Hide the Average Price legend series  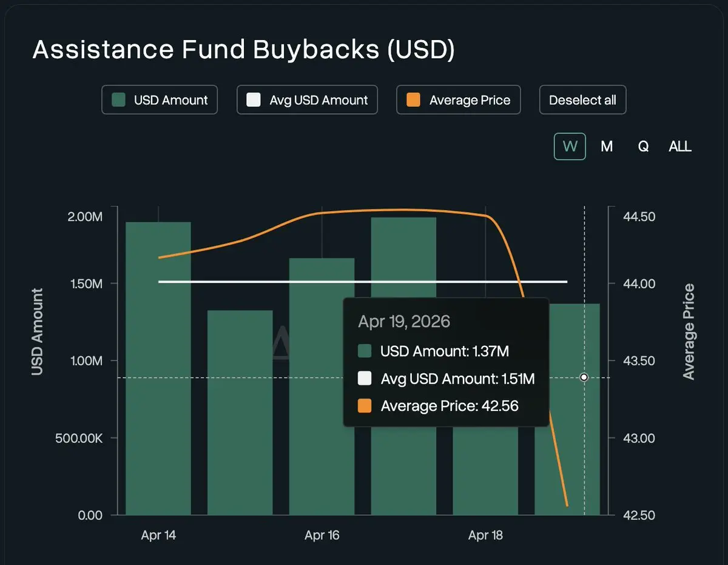pos(459,100)
